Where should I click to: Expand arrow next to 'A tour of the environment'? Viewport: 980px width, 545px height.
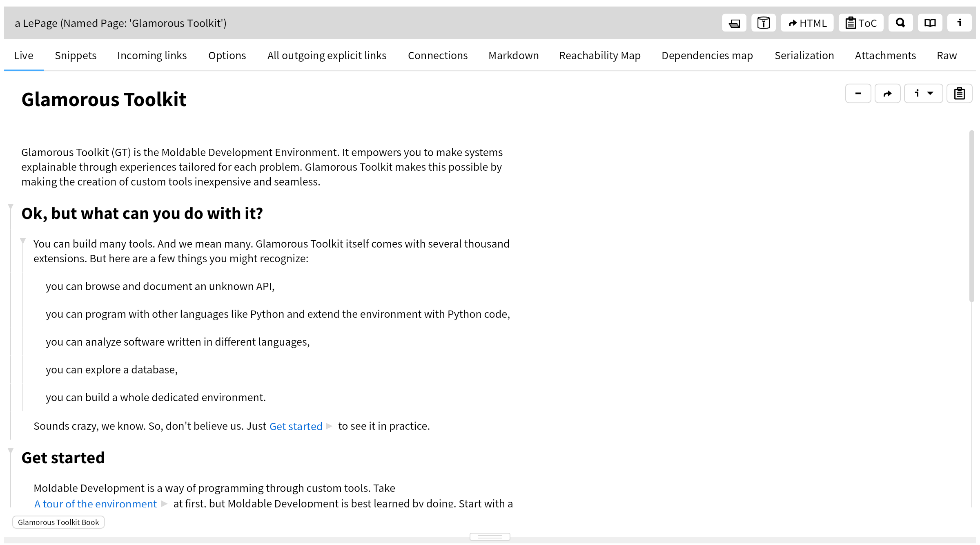(x=164, y=503)
